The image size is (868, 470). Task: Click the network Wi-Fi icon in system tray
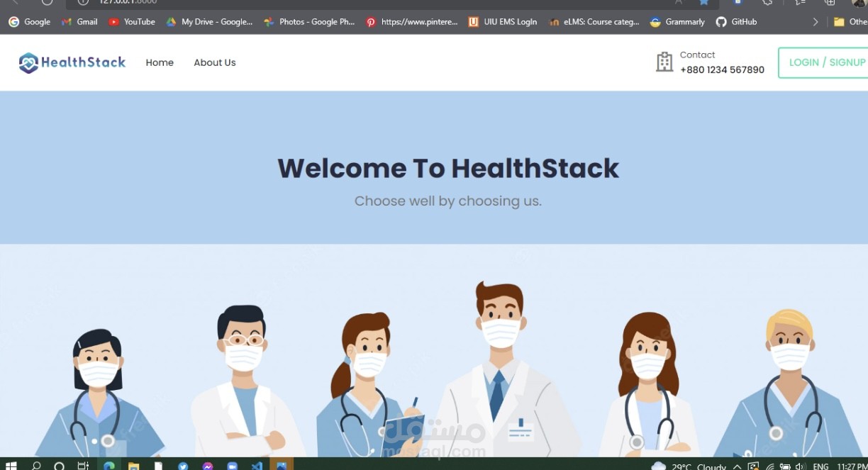tap(769, 466)
